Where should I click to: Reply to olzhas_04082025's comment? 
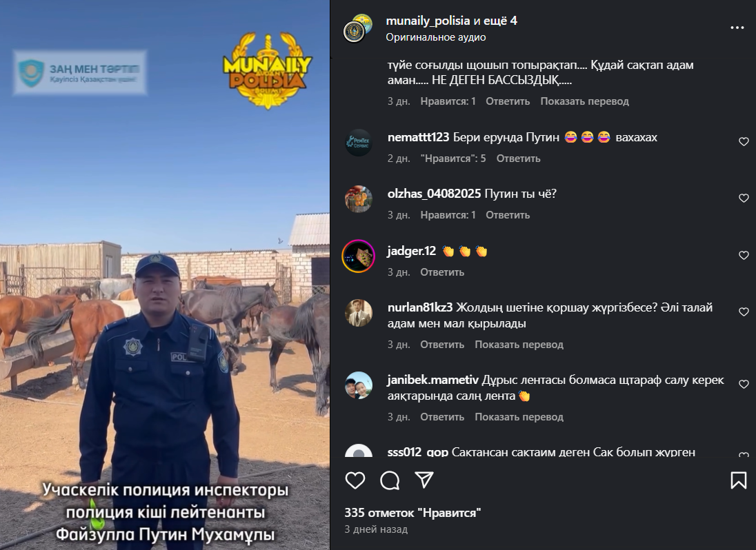pyautogui.click(x=507, y=215)
